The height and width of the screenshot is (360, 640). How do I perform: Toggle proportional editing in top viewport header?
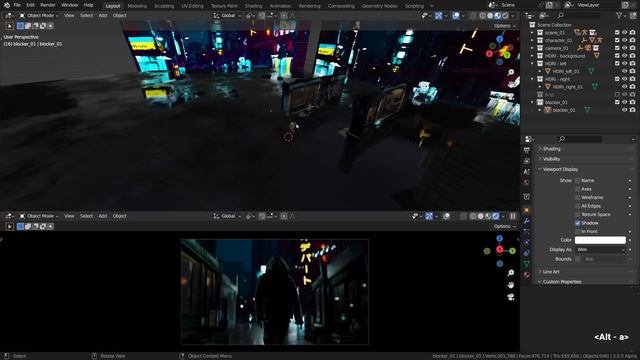tap(284, 16)
